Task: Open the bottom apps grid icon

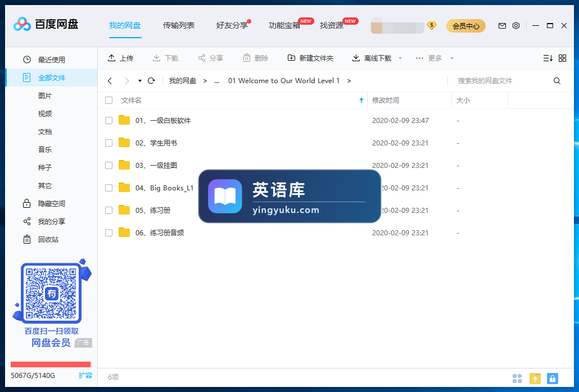Action: pyautogui.click(x=517, y=379)
